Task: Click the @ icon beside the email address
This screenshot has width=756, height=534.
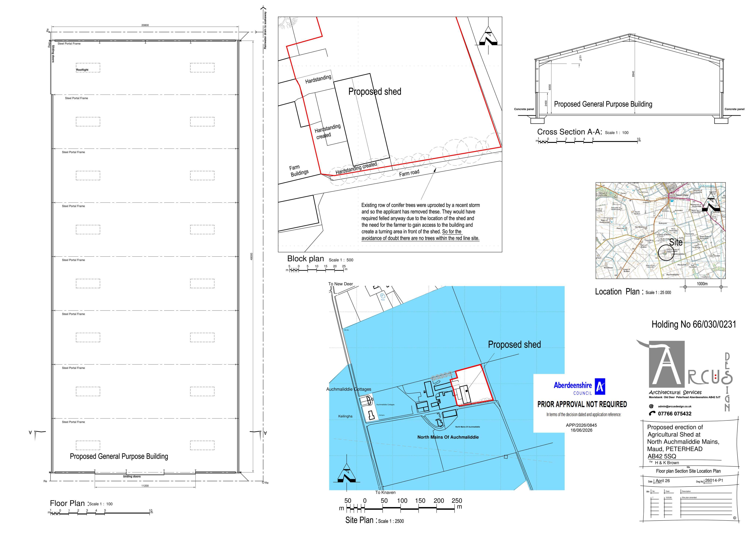Action: point(651,406)
